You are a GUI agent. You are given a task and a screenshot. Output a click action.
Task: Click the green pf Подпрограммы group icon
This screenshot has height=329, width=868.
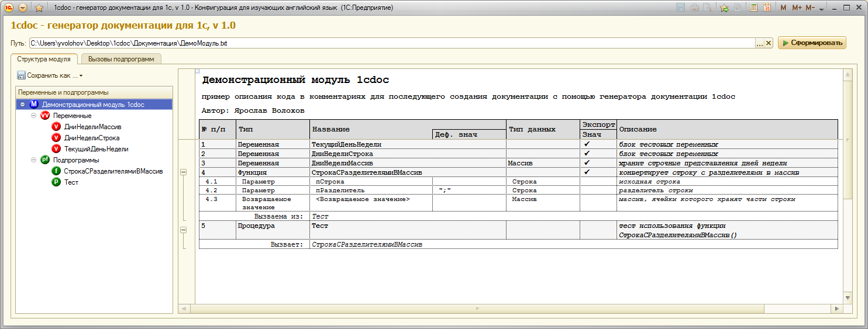pyautogui.click(x=45, y=160)
